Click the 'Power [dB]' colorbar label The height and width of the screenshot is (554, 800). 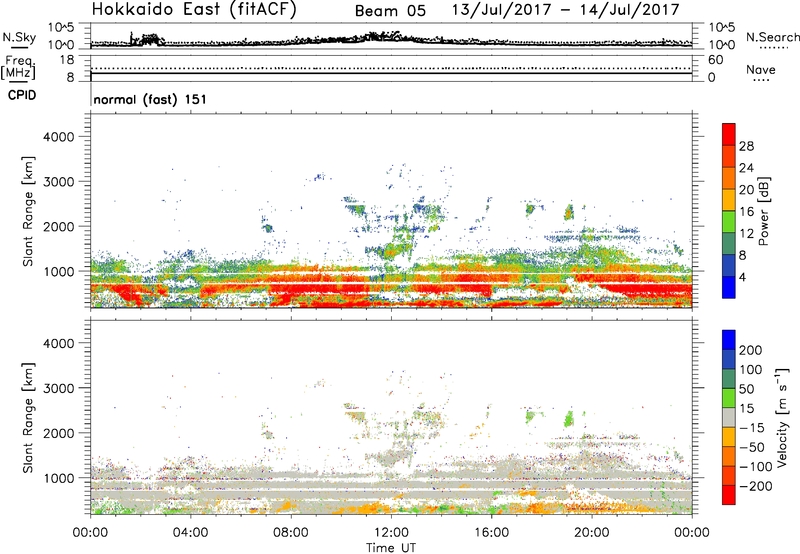click(x=763, y=211)
